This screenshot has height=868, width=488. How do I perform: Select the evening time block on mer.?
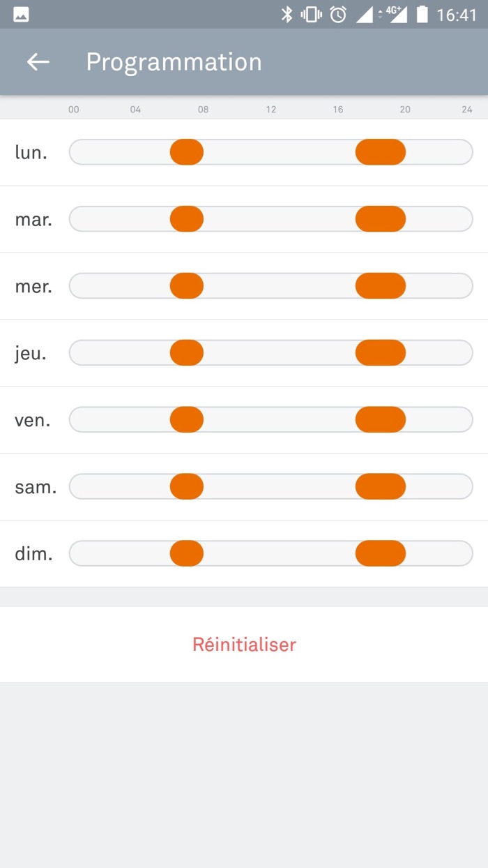(x=381, y=286)
